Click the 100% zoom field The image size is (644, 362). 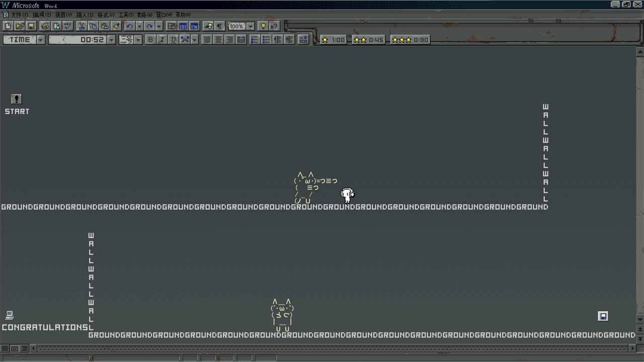coord(236,26)
